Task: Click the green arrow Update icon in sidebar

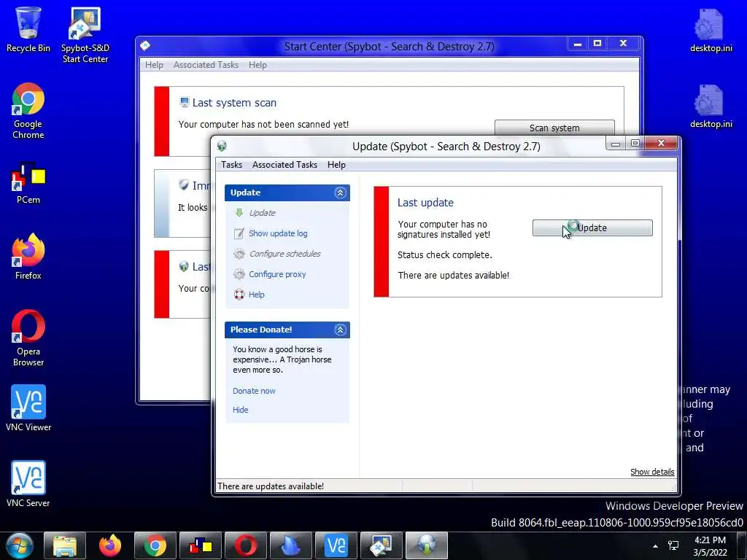Action: click(239, 213)
